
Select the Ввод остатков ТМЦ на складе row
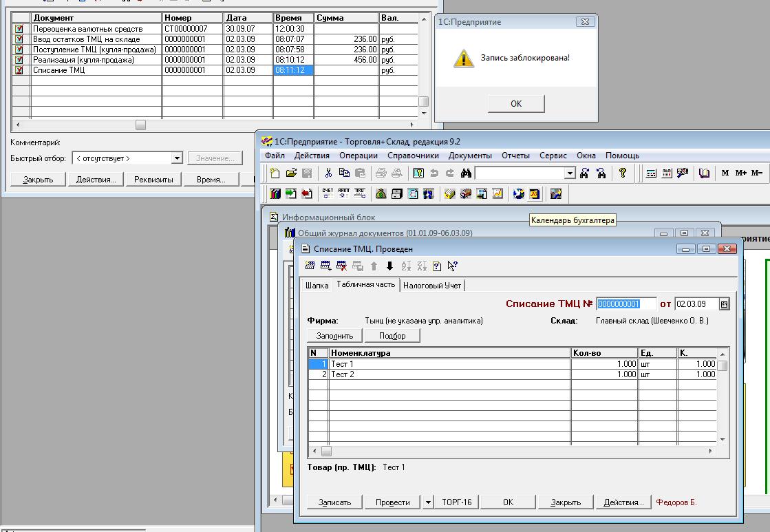[215, 39]
